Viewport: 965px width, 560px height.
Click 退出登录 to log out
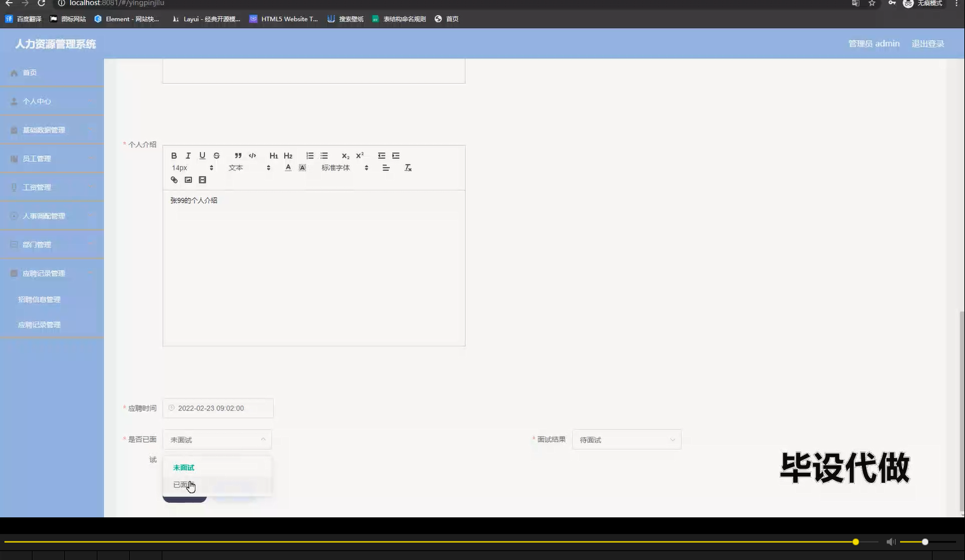928,44
